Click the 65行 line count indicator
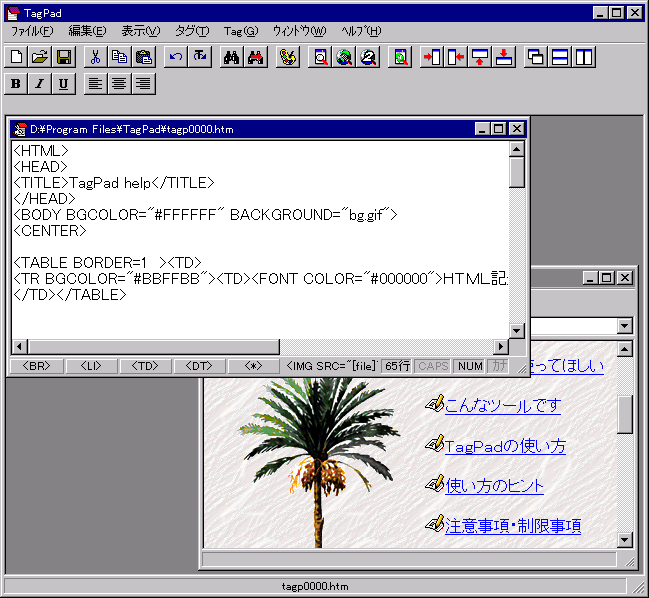Screen dimensions: 649x598 pos(397,366)
